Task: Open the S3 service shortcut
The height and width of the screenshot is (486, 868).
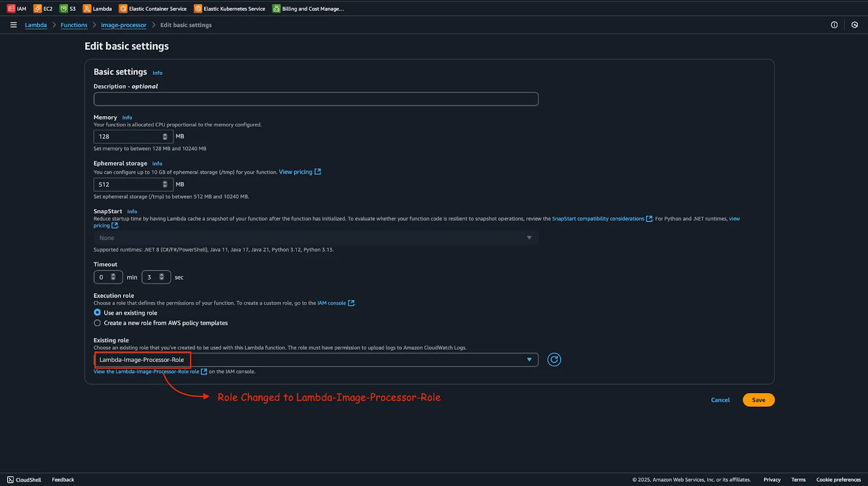Action: click(x=68, y=9)
